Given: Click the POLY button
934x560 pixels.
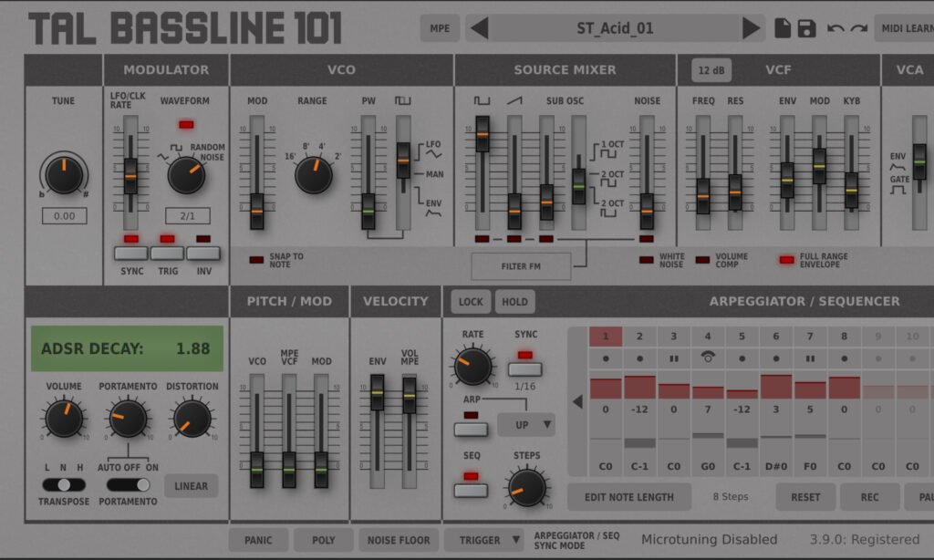Looking at the screenshot, I should [x=324, y=540].
